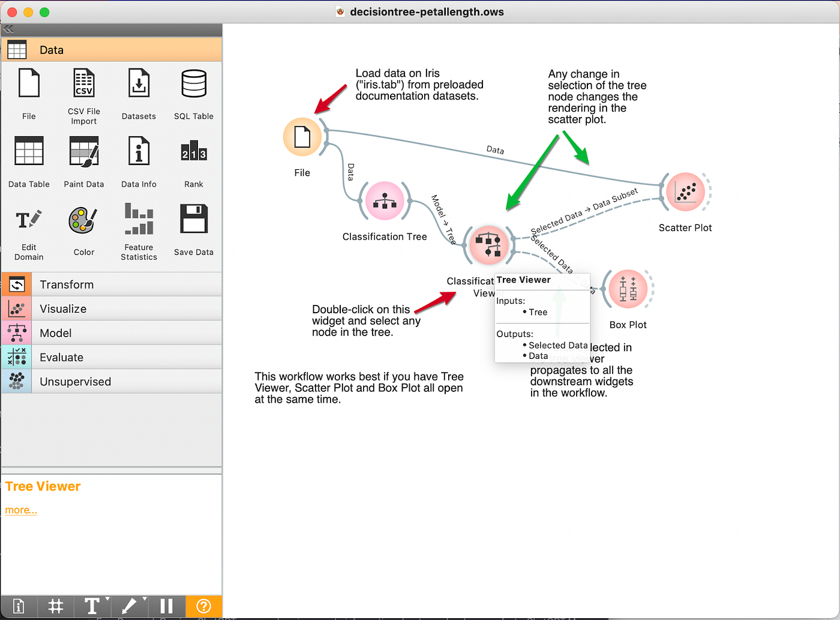The height and width of the screenshot is (620, 840).
Task: Collapse the sidebar with the double-chevron button
Action: coord(8,28)
